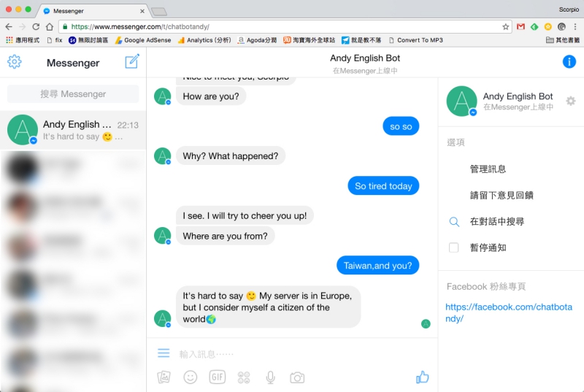Toggle 暫停通知 mute notifications checkbox
Screen dimensions: 584x392
point(453,247)
